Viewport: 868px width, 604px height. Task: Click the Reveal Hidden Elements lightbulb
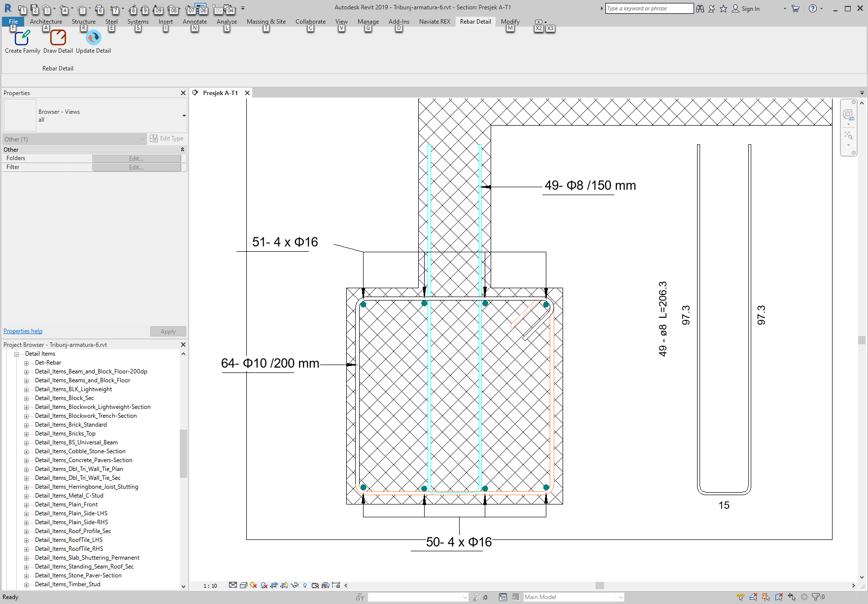tap(305, 585)
